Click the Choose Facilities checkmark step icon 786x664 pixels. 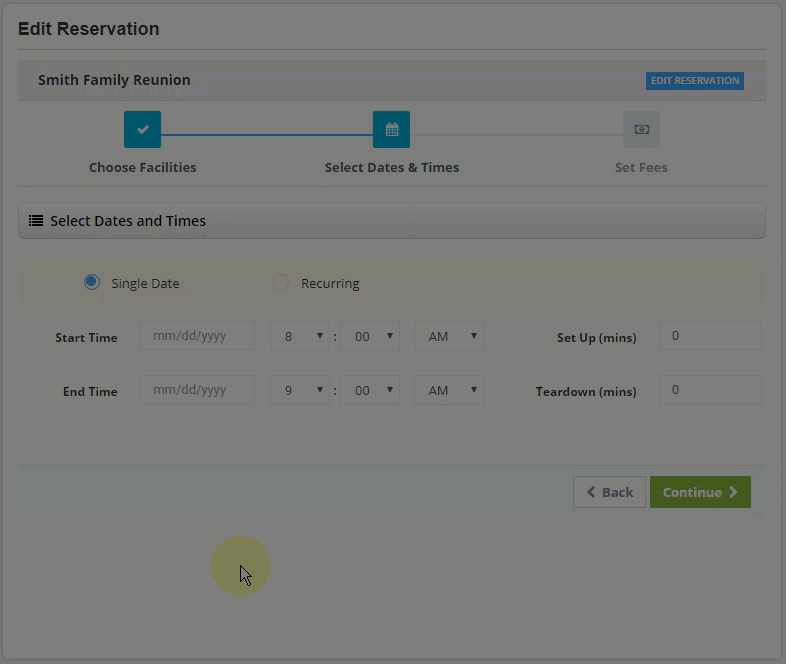click(x=142, y=129)
